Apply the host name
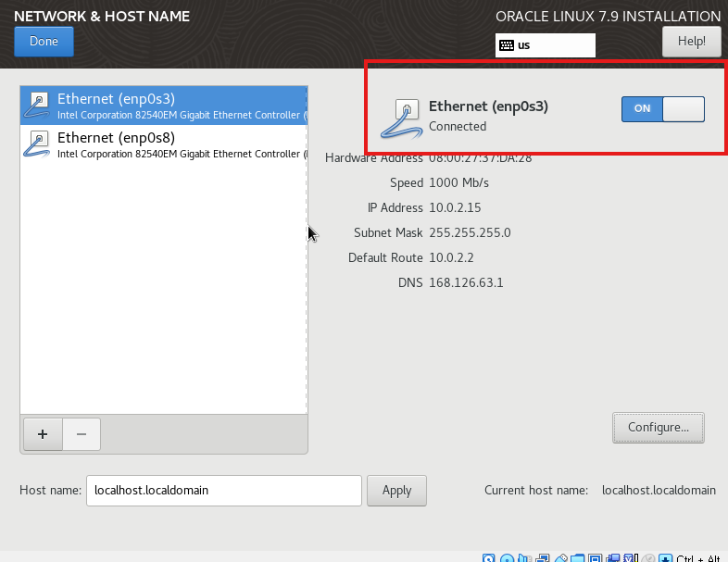The height and width of the screenshot is (562, 728). pyautogui.click(x=396, y=491)
